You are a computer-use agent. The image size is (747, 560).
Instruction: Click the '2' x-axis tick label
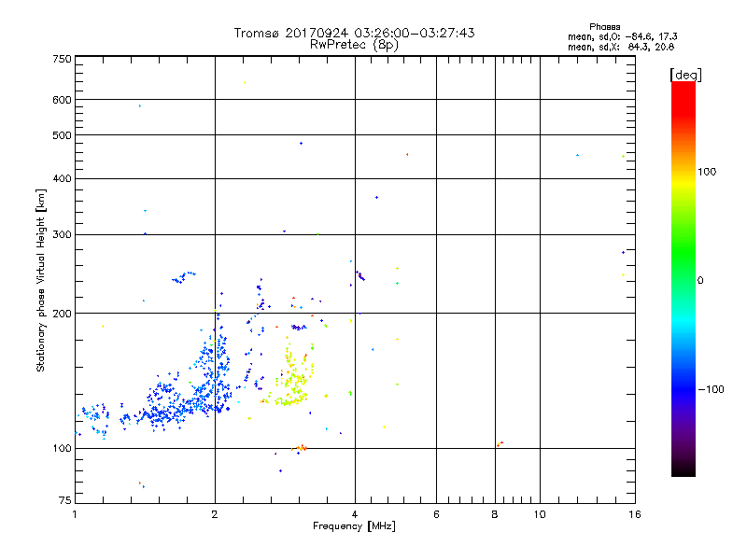pos(215,514)
